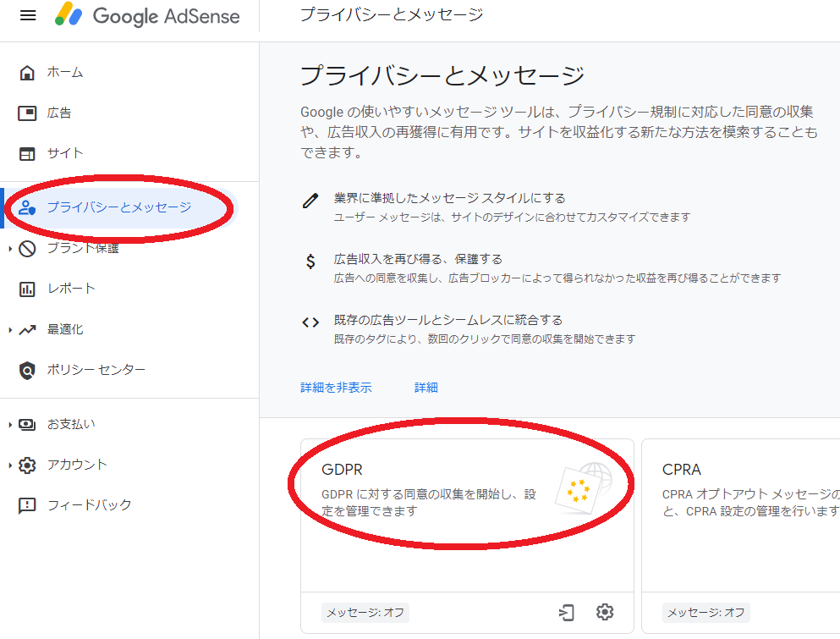The width and height of the screenshot is (840, 639).
Task: Click GDPR メッセージ: オフ status chip
Action: coord(365,612)
